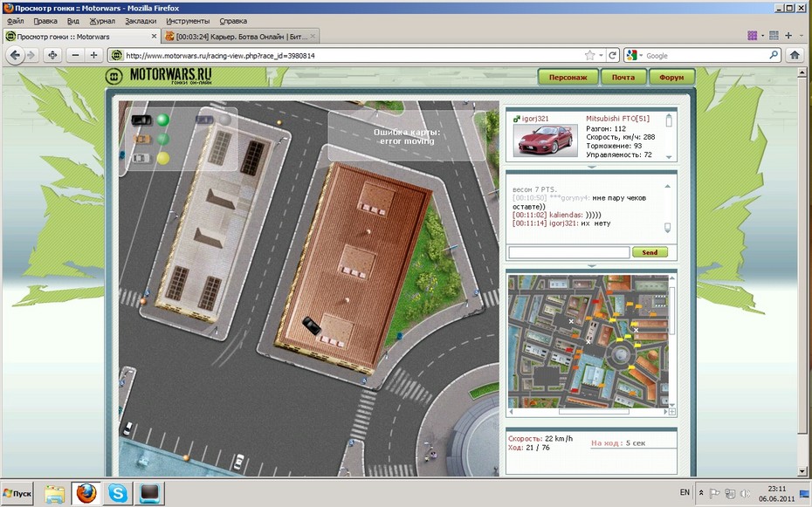Click the Почта button

pos(623,77)
